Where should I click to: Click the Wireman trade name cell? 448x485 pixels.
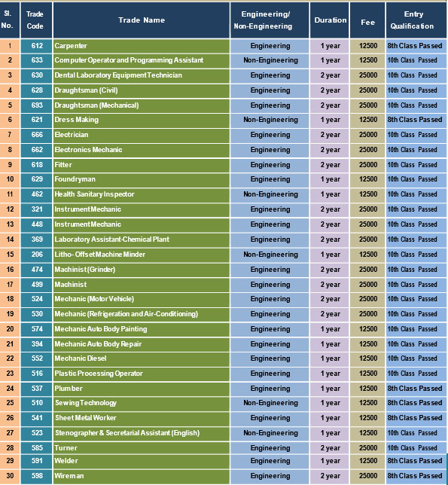[x=142, y=476]
